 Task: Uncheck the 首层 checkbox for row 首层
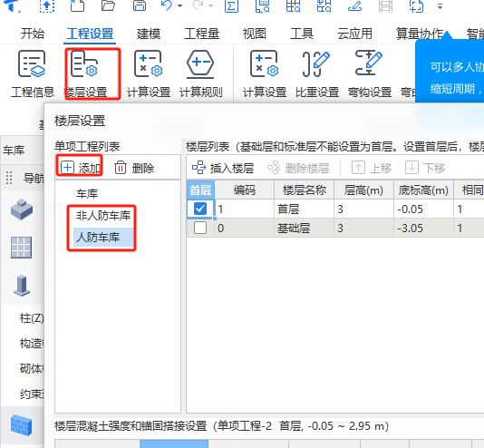tap(200, 209)
